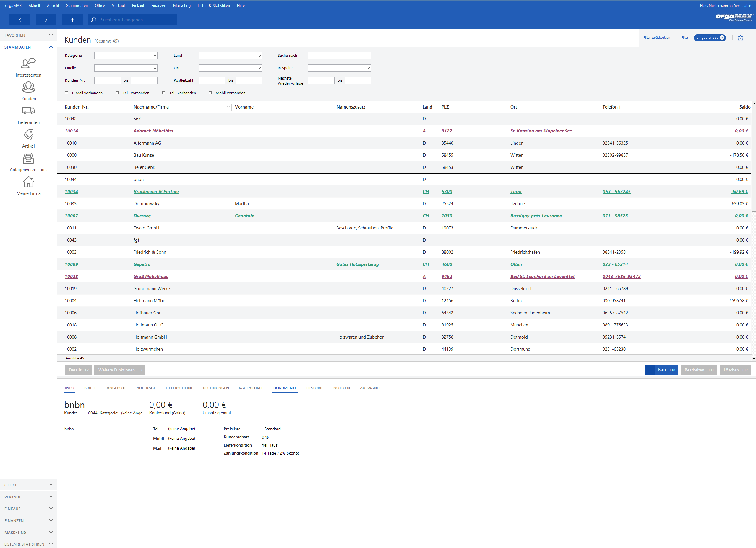The width and height of the screenshot is (756, 548).
Task: Select the Lieferanten truck icon
Action: (x=28, y=110)
